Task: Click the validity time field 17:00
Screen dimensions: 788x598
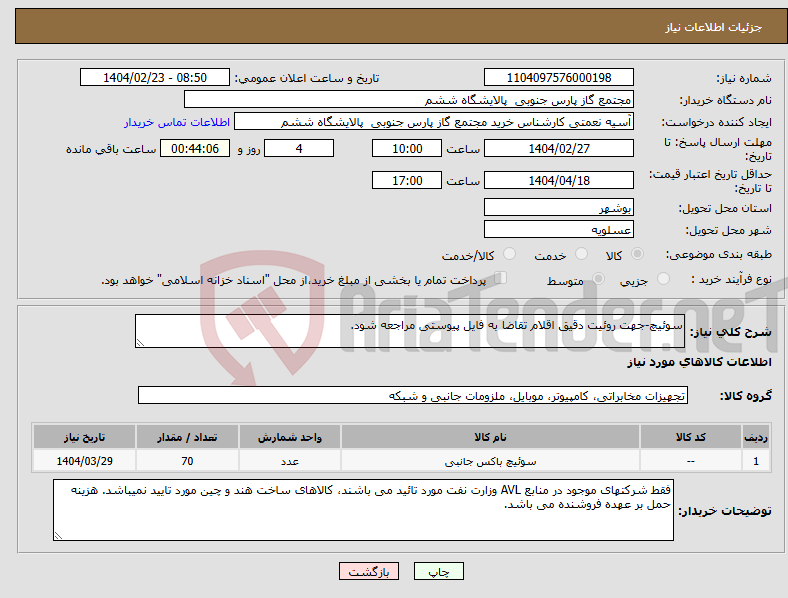Action: (407, 180)
